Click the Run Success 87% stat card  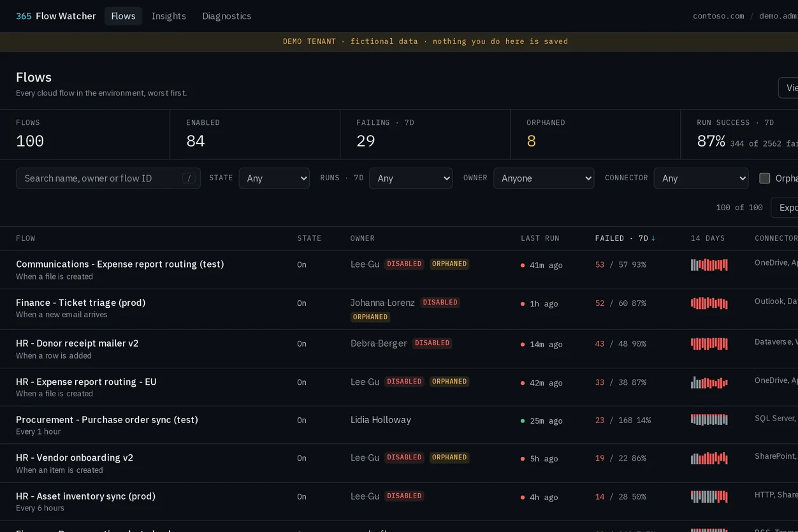pos(739,134)
